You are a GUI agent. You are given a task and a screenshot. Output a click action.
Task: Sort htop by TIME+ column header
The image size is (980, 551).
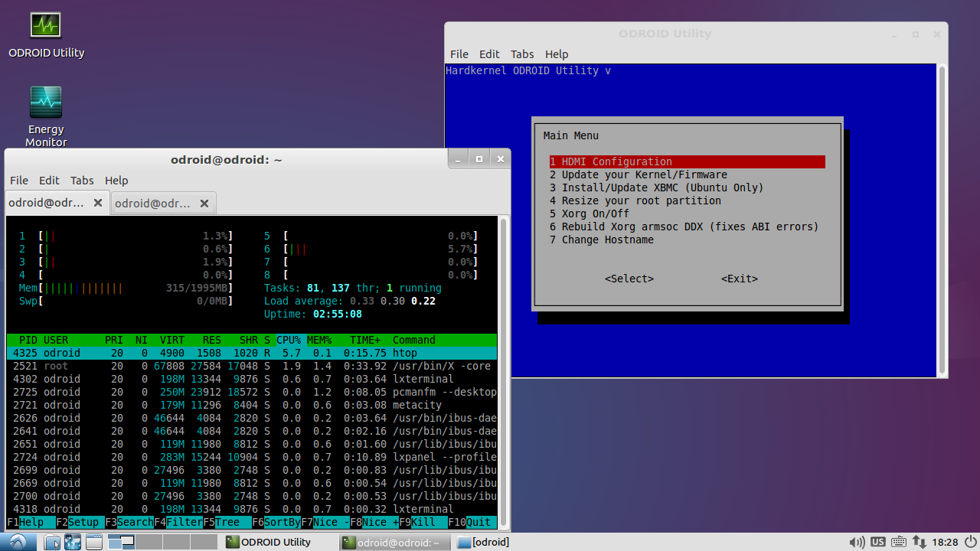pos(365,340)
